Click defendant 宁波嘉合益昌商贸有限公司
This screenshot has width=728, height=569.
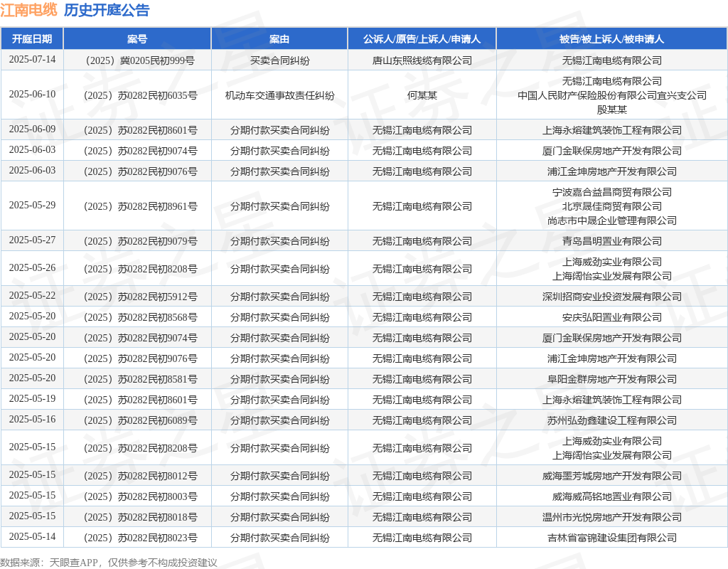coord(612,192)
